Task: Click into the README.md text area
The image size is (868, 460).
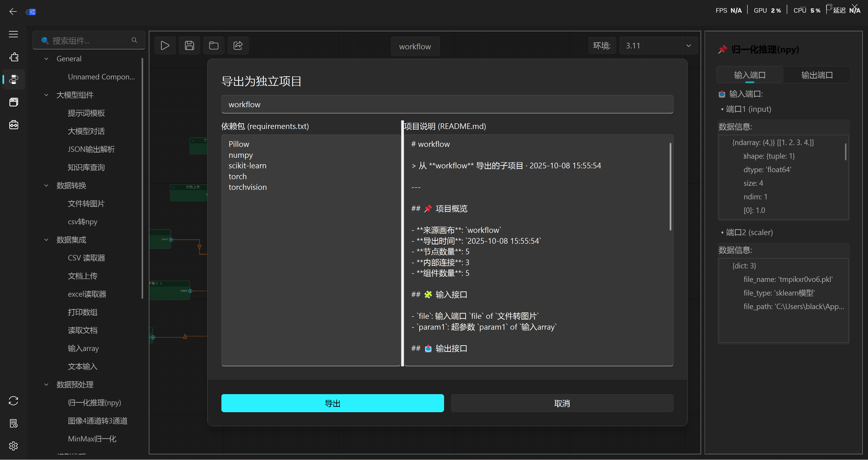Action: [x=538, y=250]
